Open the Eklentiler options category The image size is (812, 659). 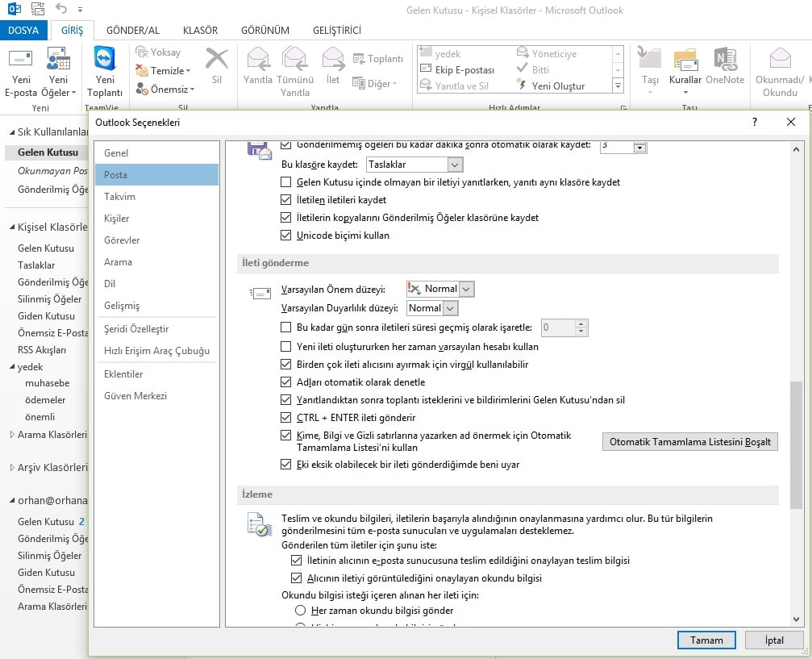[156, 374]
